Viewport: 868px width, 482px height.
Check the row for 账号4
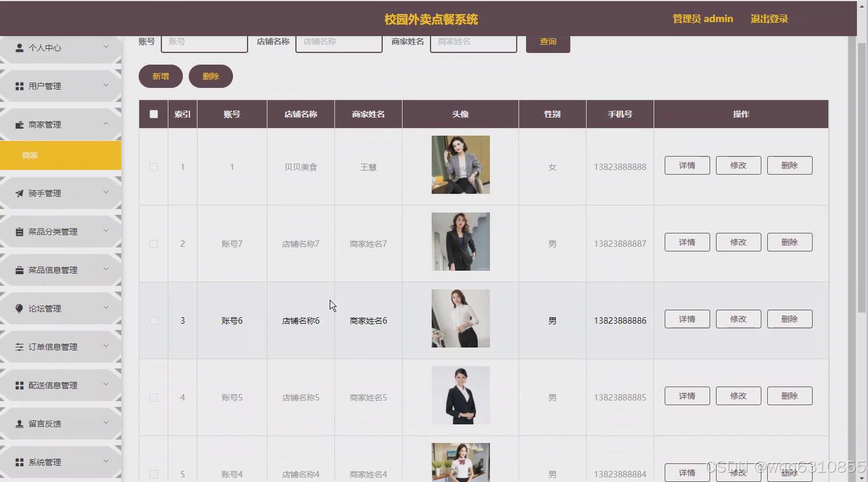[x=154, y=474]
